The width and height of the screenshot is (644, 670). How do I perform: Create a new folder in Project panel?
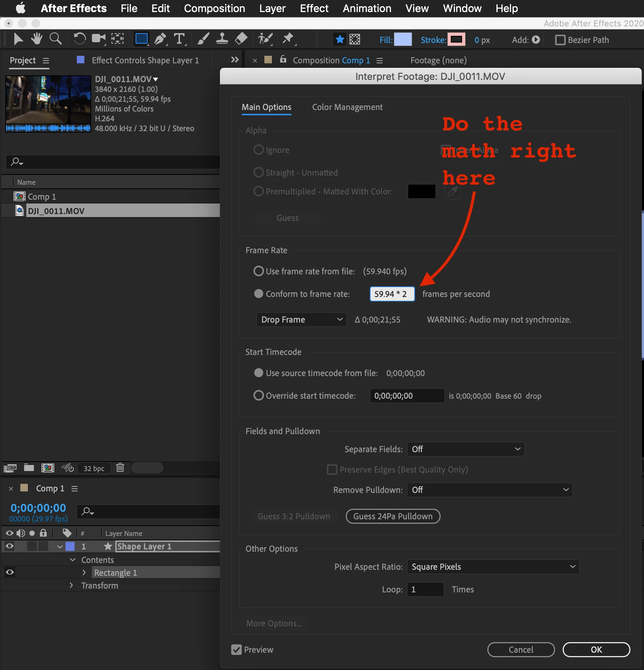[29, 468]
